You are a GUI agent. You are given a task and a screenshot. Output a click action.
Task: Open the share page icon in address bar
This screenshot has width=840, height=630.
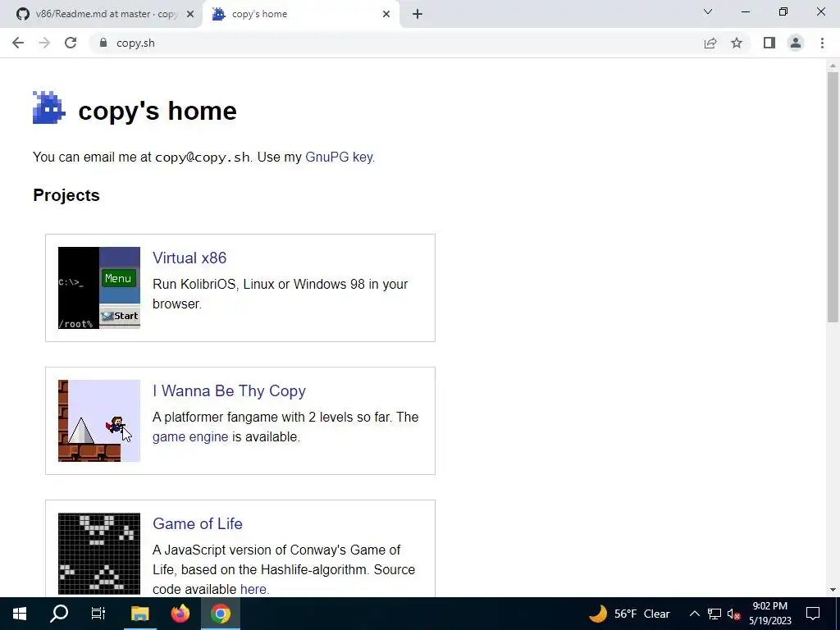(x=710, y=43)
